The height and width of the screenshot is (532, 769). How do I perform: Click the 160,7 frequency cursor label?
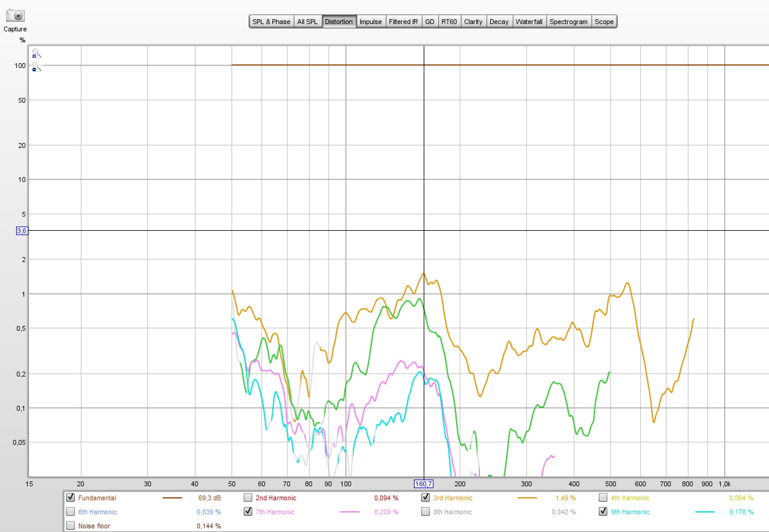click(423, 484)
